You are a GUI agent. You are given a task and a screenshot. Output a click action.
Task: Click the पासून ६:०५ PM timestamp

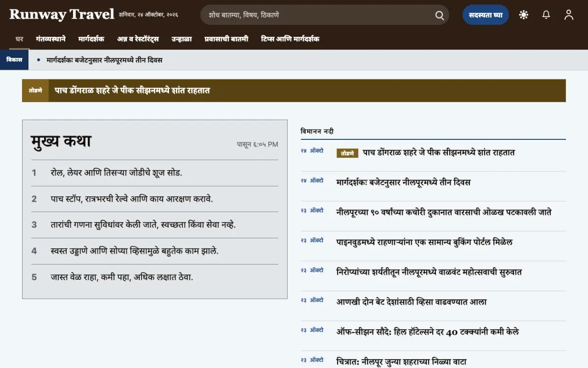point(258,144)
